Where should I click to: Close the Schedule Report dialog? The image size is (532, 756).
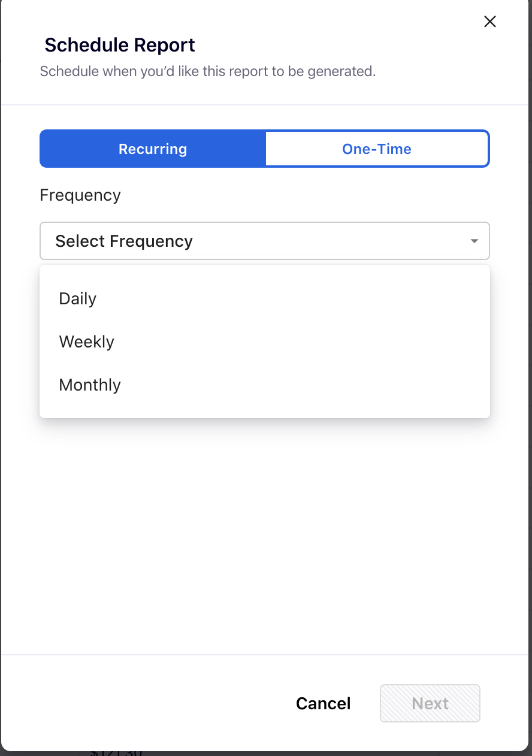pos(489,22)
